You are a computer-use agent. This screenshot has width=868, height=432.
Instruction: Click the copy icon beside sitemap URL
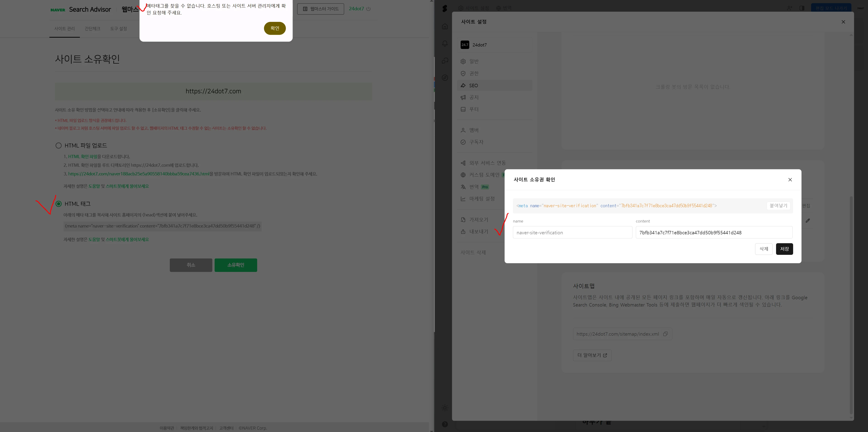pos(665,334)
